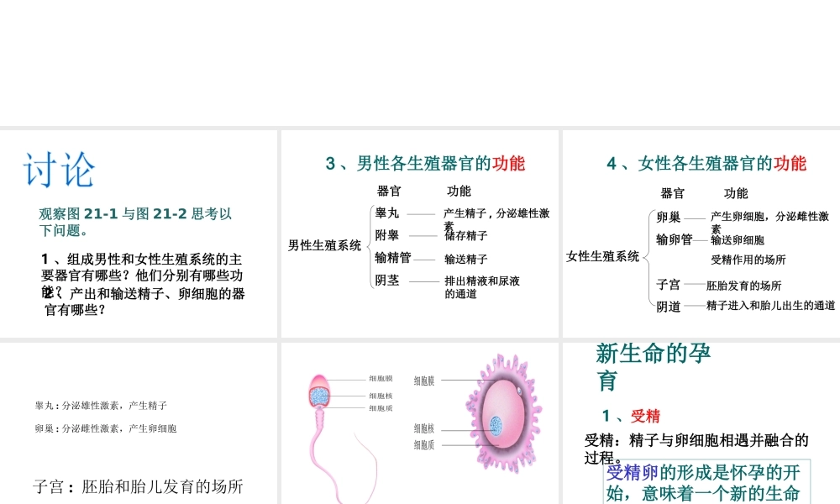The height and width of the screenshot is (504, 840).
Task: Select the 卵巢 organ label in female diagram
Action: 669,217
